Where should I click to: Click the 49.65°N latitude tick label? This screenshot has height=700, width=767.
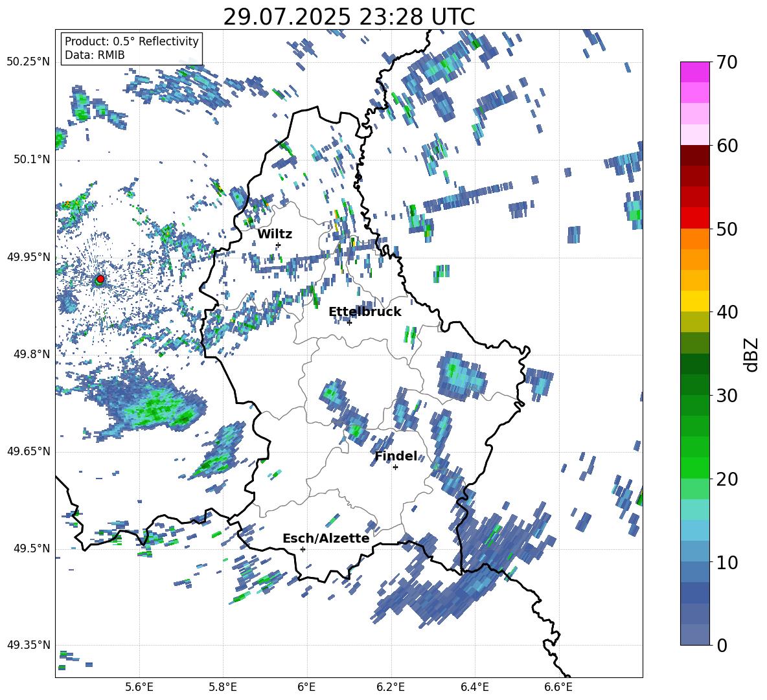tap(29, 451)
